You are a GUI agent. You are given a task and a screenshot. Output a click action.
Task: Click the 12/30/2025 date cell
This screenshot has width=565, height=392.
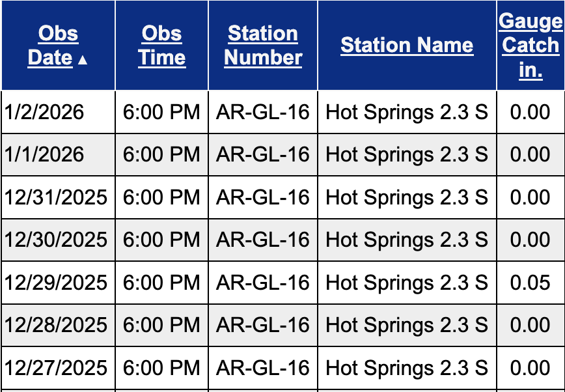tap(56, 240)
